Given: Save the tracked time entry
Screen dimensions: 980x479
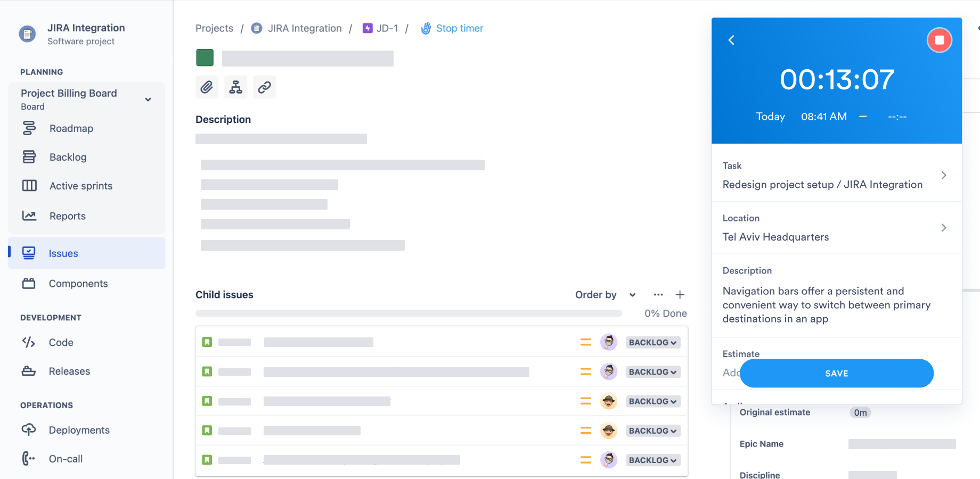Looking at the screenshot, I should (x=836, y=373).
